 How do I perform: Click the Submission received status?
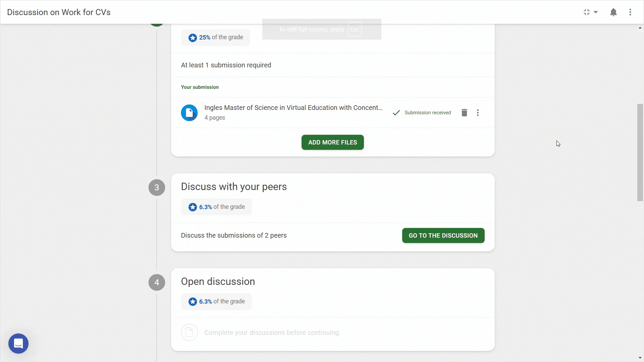click(x=422, y=113)
